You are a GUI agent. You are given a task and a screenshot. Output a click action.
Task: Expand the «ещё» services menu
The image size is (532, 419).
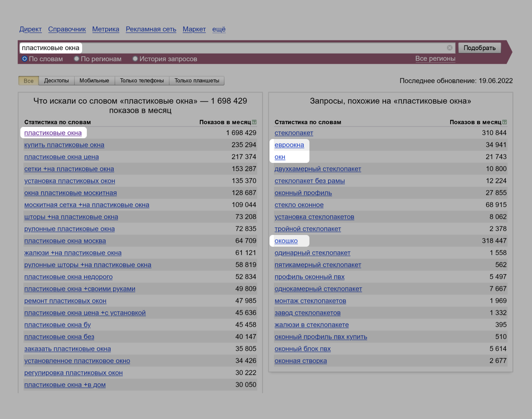pyautogui.click(x=219, y=29)
